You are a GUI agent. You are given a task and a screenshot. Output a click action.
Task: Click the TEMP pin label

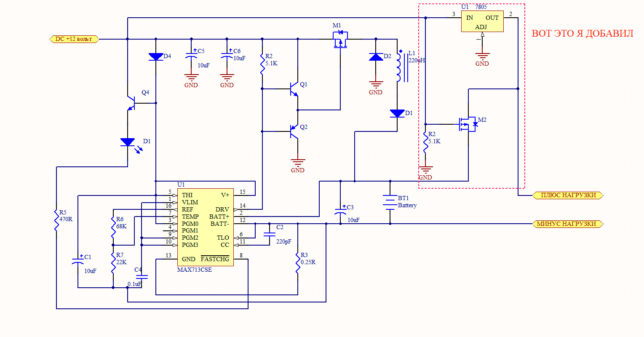pos(190,217)
